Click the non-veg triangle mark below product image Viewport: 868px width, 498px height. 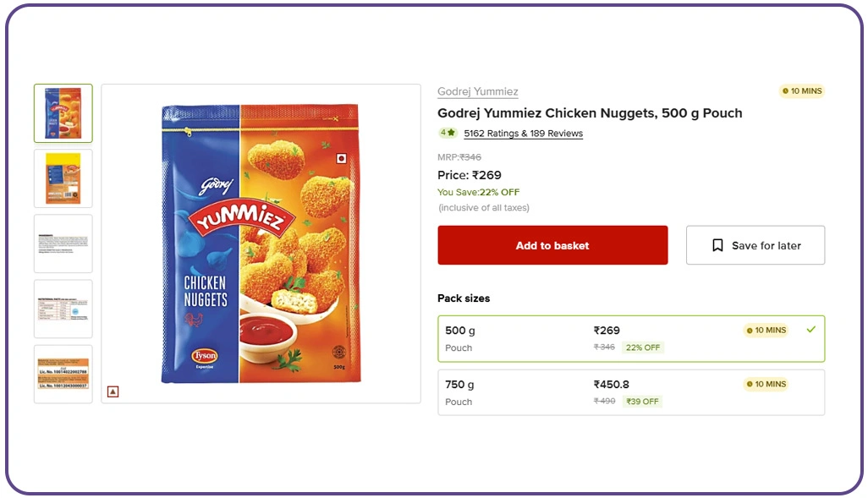tap(113, 391)
